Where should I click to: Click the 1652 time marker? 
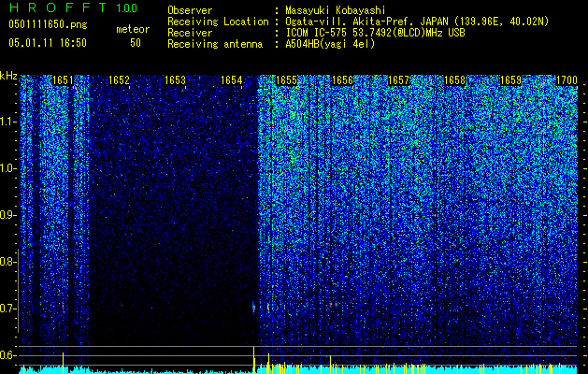click(x=119, y=80)
